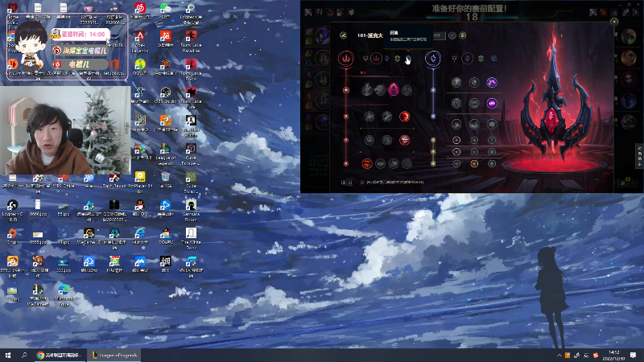Choose the Hail of Blades keystone rune
The image size is (644, 362).
click(x=407, y=90)
